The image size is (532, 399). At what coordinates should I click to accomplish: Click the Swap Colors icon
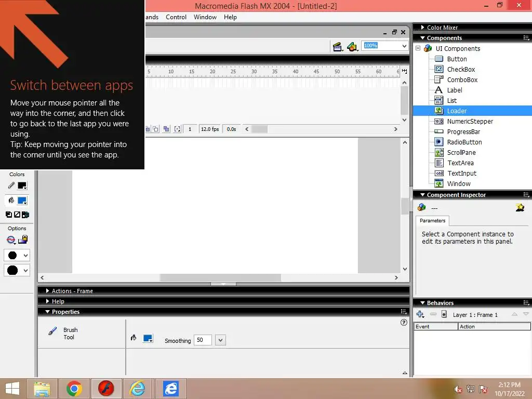[x=25, y=215]
